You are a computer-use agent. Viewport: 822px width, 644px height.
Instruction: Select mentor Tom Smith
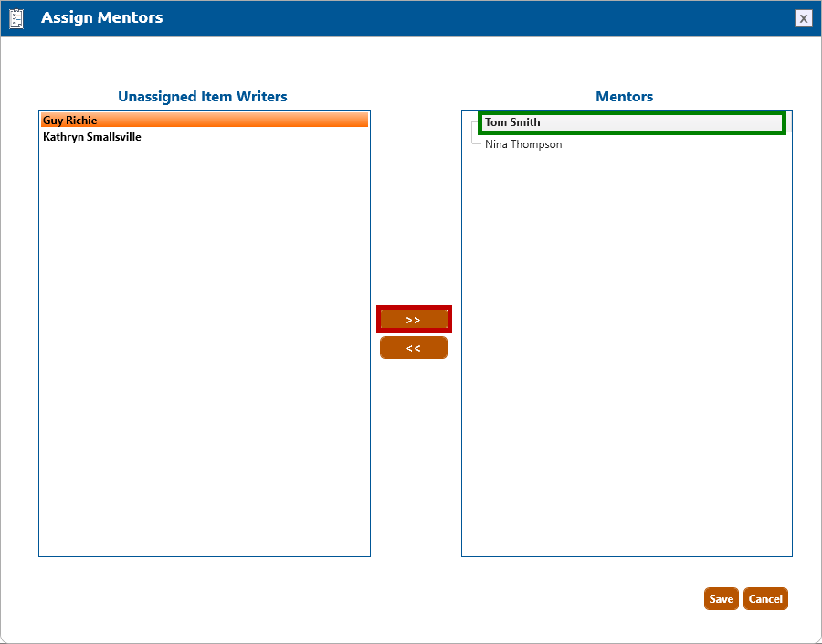[512, 122]
